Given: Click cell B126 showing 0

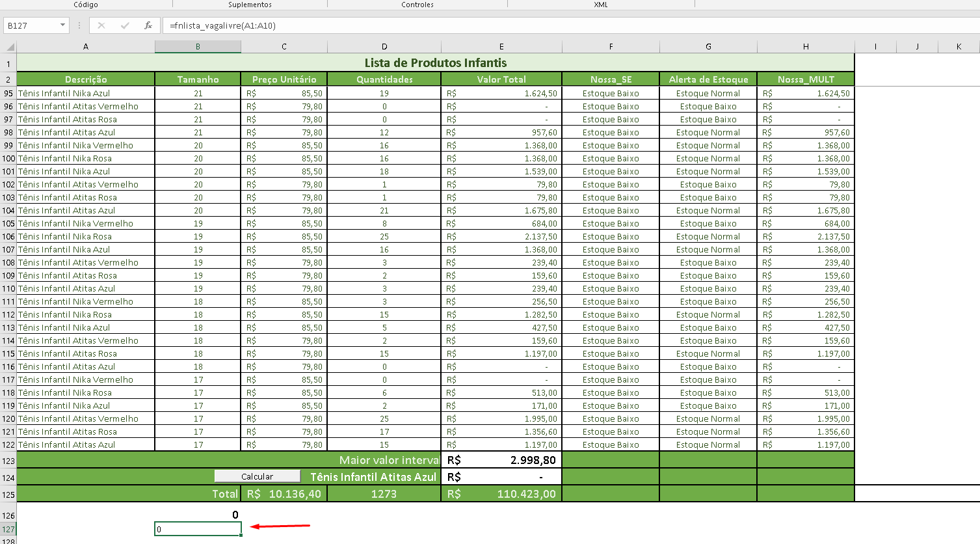Looking at the screenshot, I should (198, 515).
